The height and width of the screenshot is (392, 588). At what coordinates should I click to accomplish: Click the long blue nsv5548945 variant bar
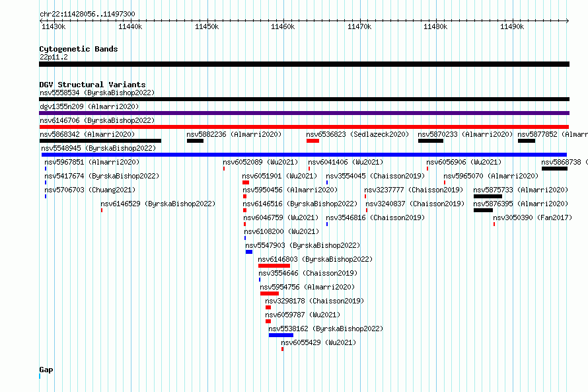point(304,155)
